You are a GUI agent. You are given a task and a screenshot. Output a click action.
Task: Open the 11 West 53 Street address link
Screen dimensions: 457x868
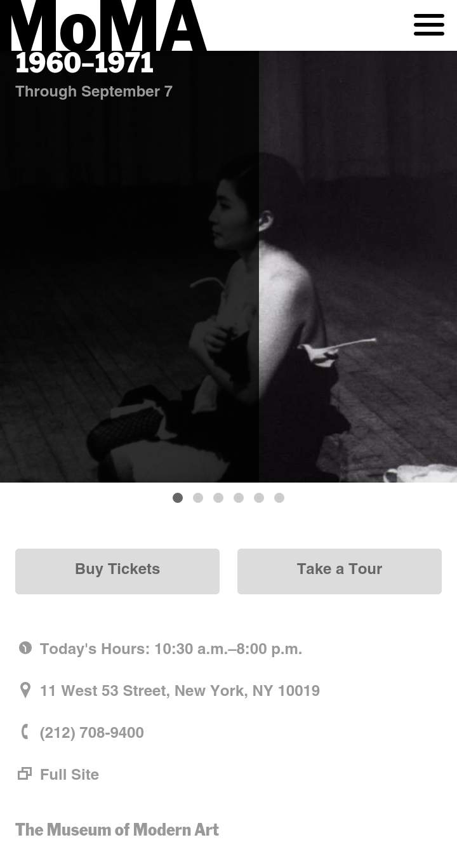pyautogui.click(x=180, y=691)
